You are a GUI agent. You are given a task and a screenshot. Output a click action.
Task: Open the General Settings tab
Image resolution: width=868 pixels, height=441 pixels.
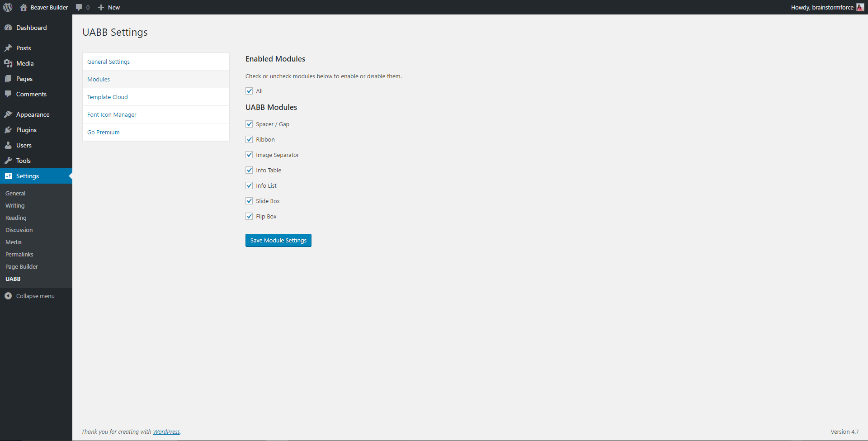(108, 62)
